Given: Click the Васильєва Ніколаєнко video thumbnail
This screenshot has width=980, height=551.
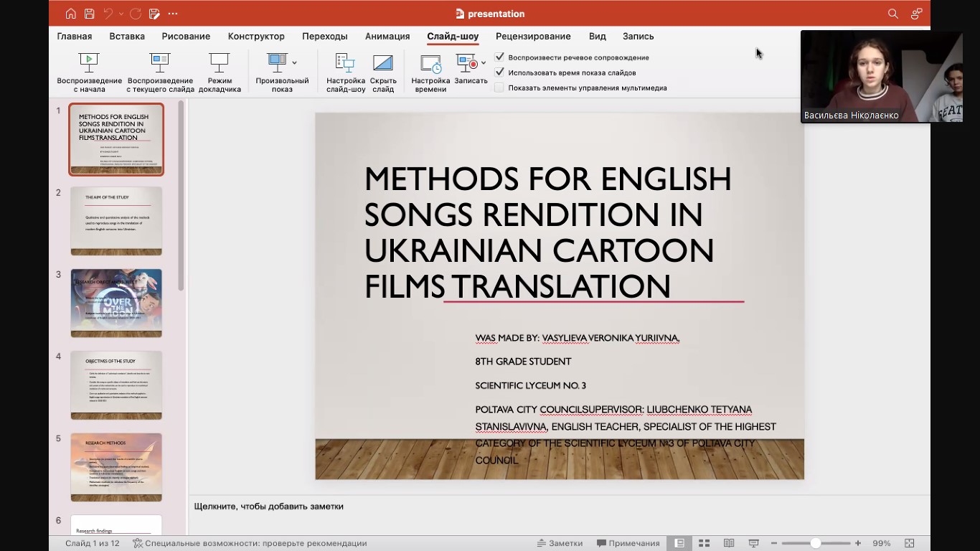Looking at the screenshot, I should tap(881, 76).
